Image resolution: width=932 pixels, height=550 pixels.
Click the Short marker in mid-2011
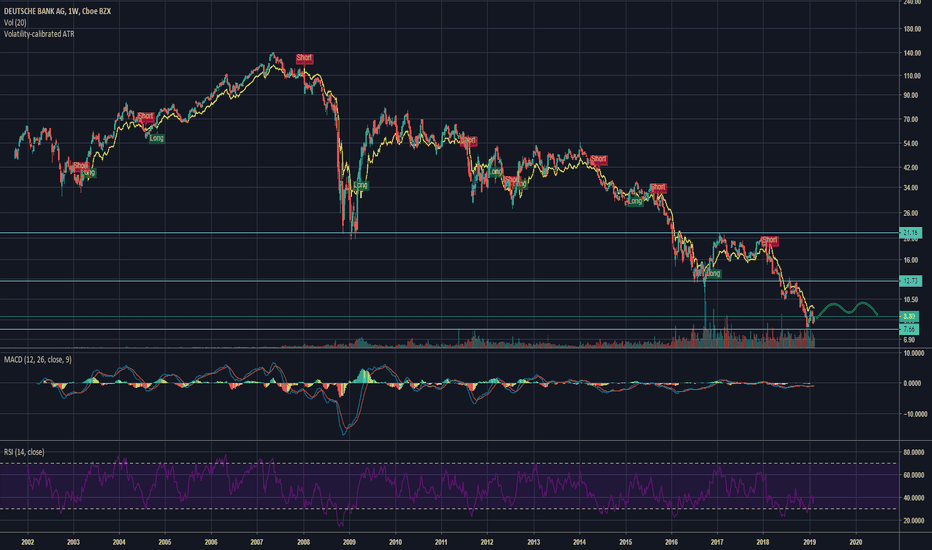(468, 141)
